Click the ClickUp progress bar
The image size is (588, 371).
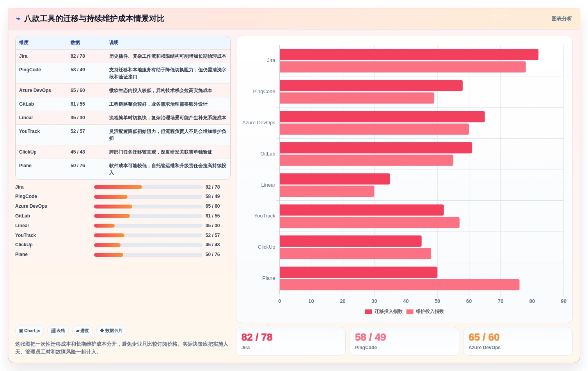[148, 245]
